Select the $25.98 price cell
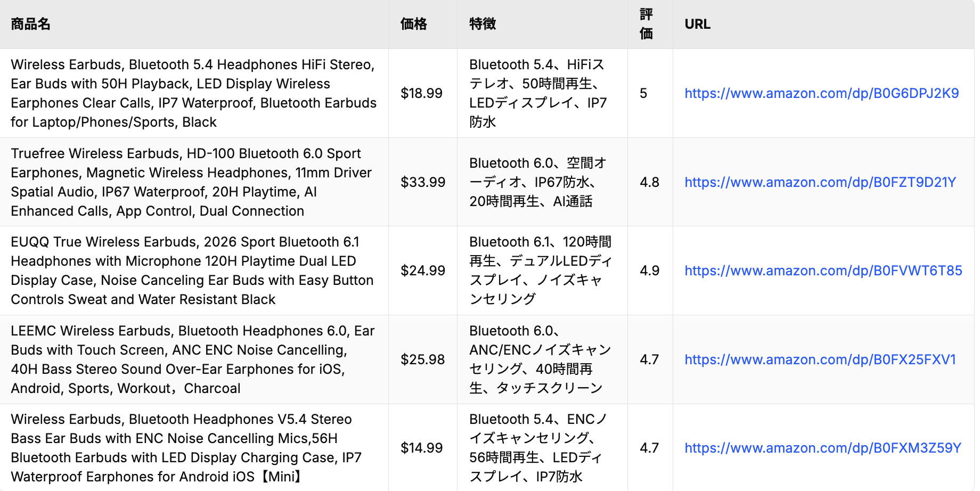Image resolution: width=980 pixels, height=491 pixels. (x=422, y=360)
